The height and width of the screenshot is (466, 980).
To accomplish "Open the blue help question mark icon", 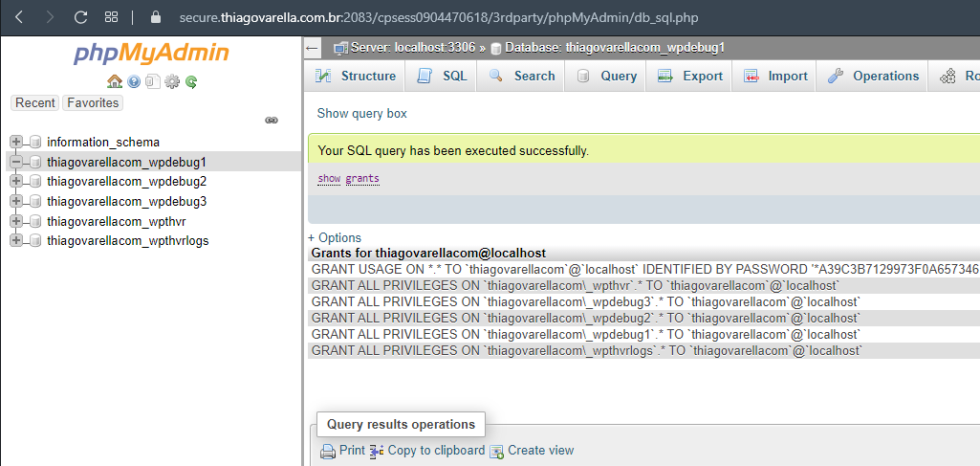I will [134, 81].
